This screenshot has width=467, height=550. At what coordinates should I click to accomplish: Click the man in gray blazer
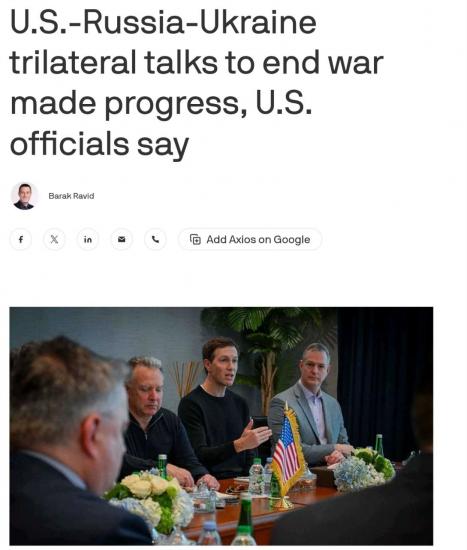311,403
